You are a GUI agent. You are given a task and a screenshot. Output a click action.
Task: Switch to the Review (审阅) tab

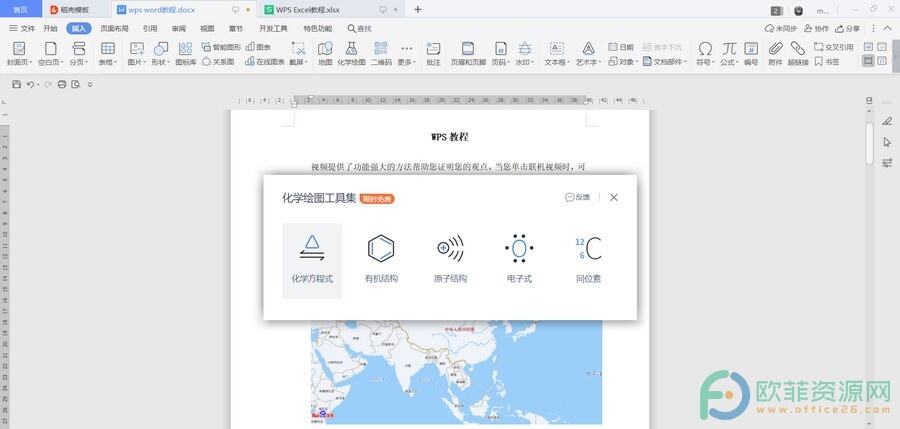pos(179,28)
